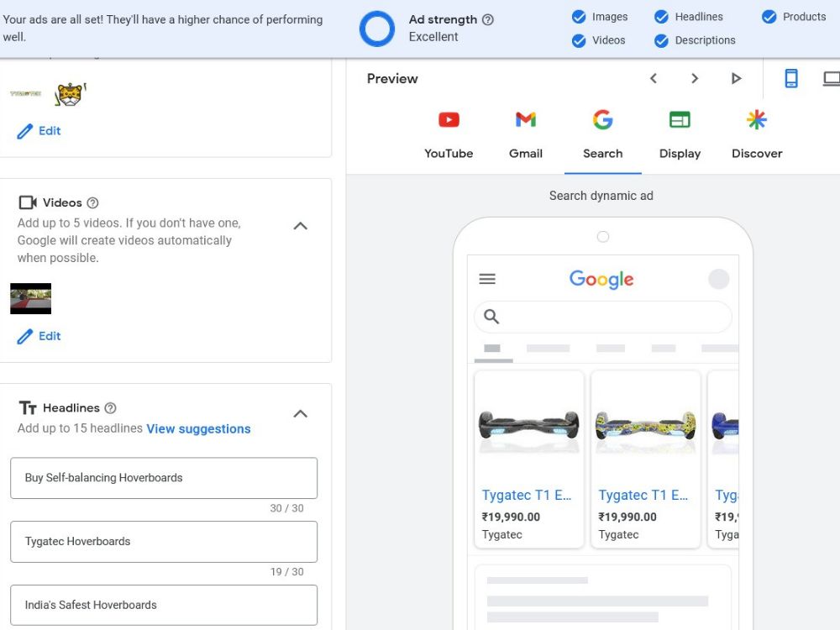Select the Display preview tab

point(680,135)
